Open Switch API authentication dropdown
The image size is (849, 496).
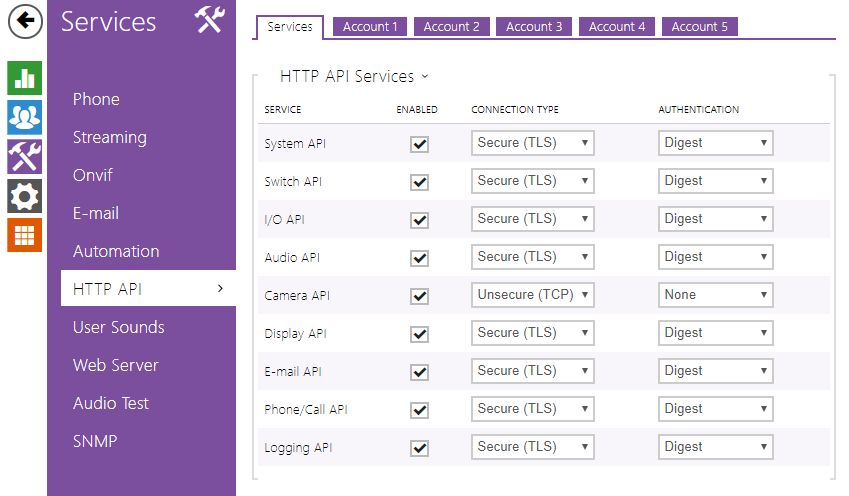[716, 181]
